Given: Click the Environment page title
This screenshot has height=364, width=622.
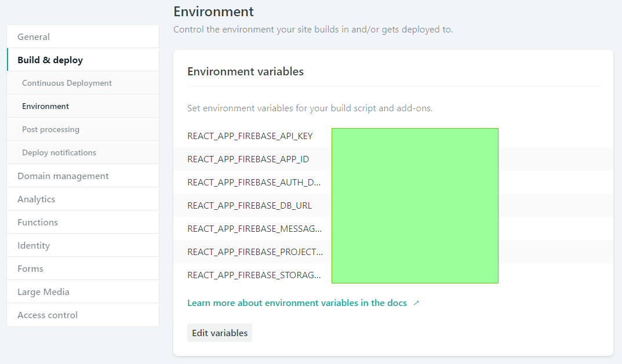Looking at the screenshot, I should point(213,12).
